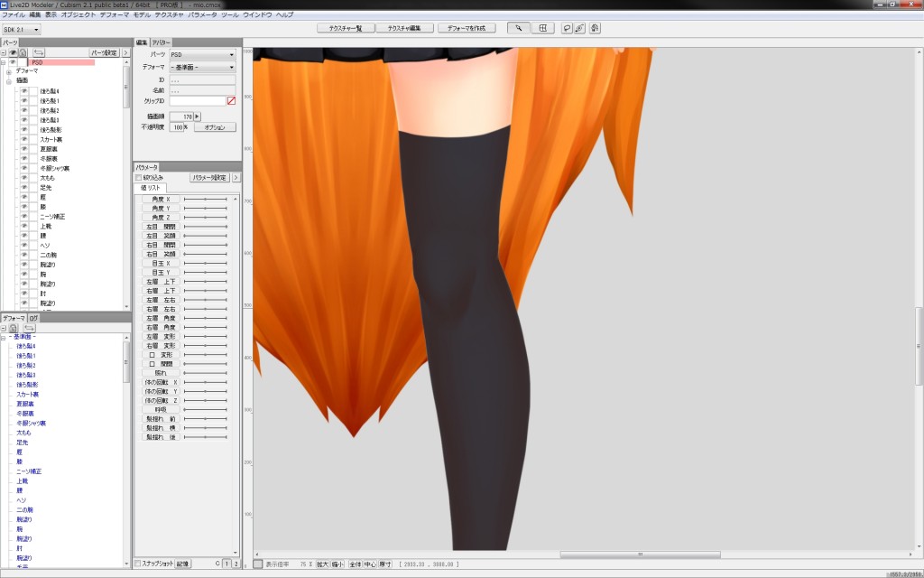Collapse the 基準面 node in deformer tree
924x578 pixels.
[3, 338]
